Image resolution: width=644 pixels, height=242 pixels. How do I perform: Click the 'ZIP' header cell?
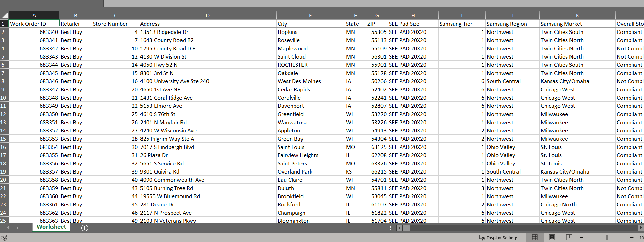coord(377,24)
